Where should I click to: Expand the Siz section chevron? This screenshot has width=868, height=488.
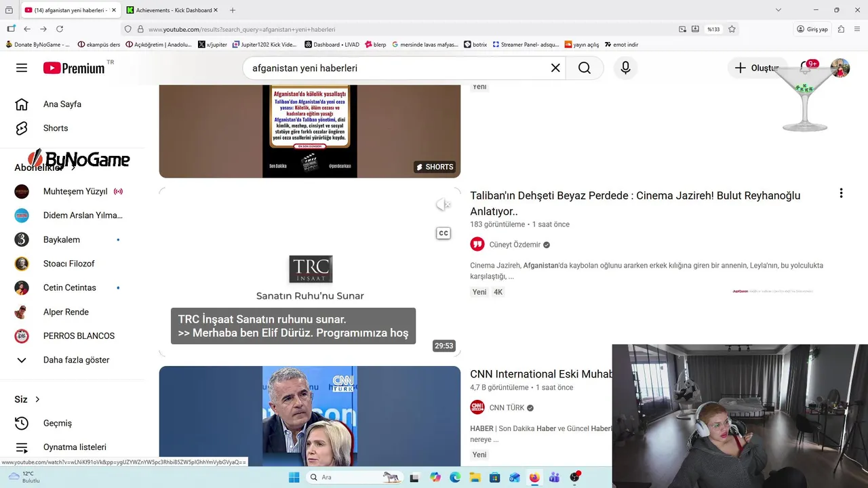point(37,399)
